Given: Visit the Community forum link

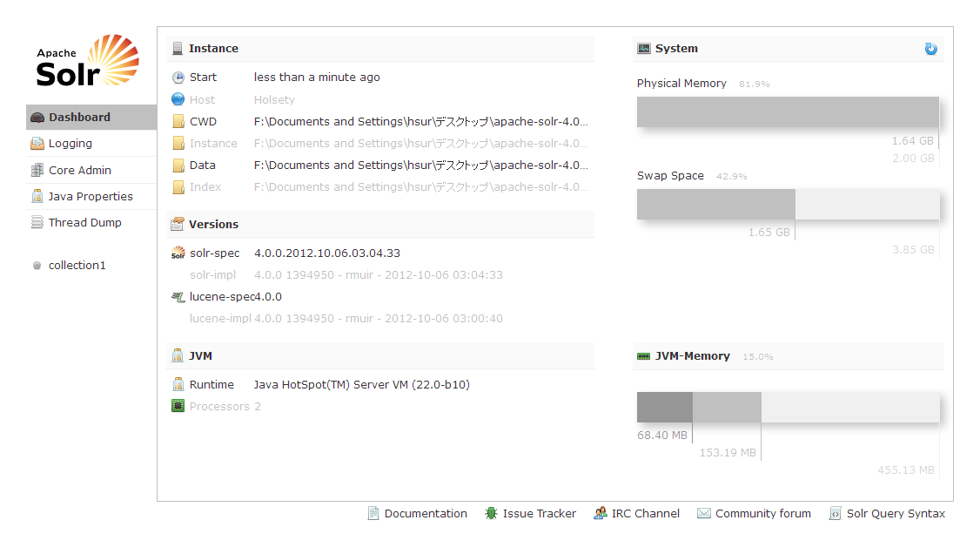Looking at the screenshot, I should (x=762, y=514).
